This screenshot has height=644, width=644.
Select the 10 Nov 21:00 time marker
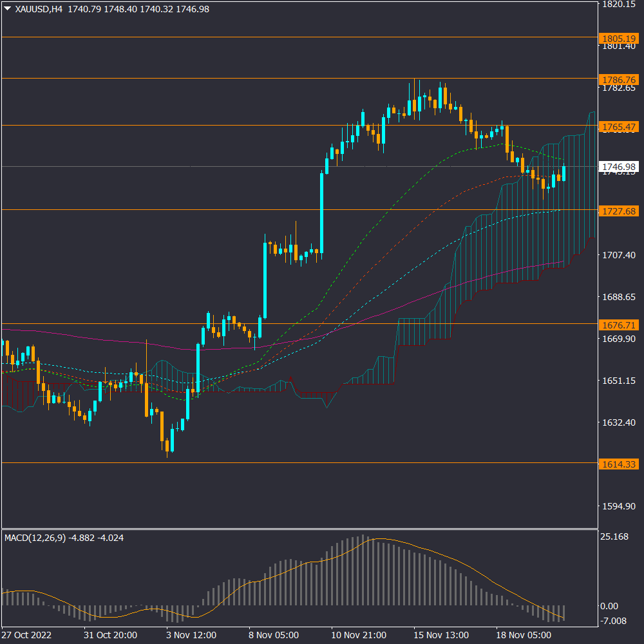tap(359, 635)
